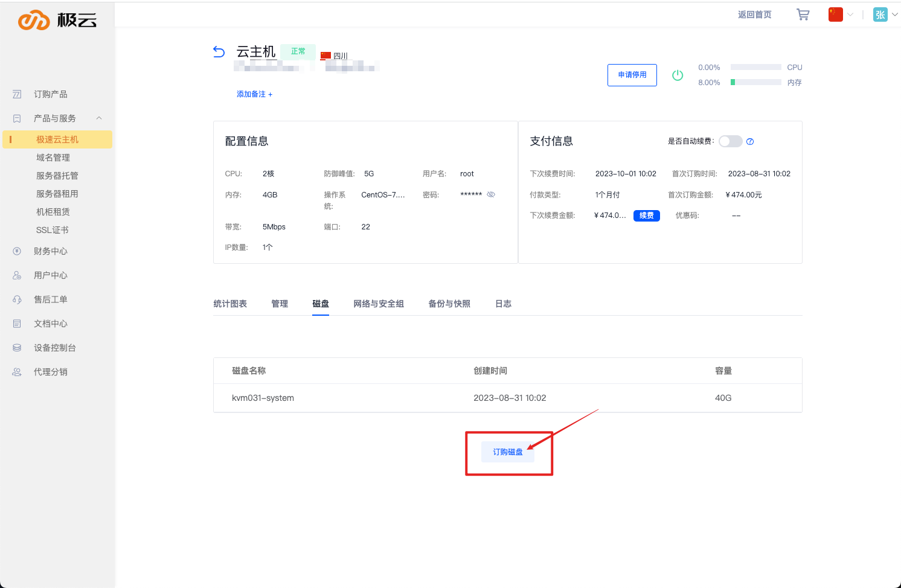
Task: Open 财务中心 in the sidebar
Action: (51, 251)
